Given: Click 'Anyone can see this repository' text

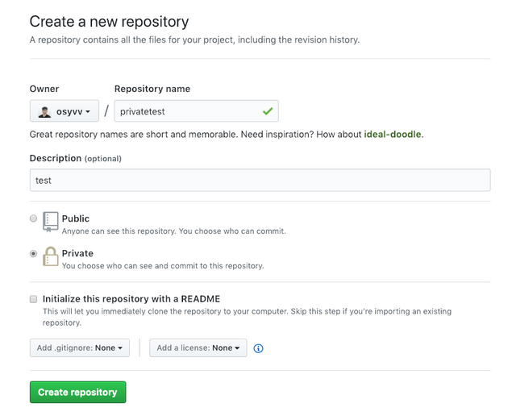Looking at the screenshot, I should [x=174, y=231].
